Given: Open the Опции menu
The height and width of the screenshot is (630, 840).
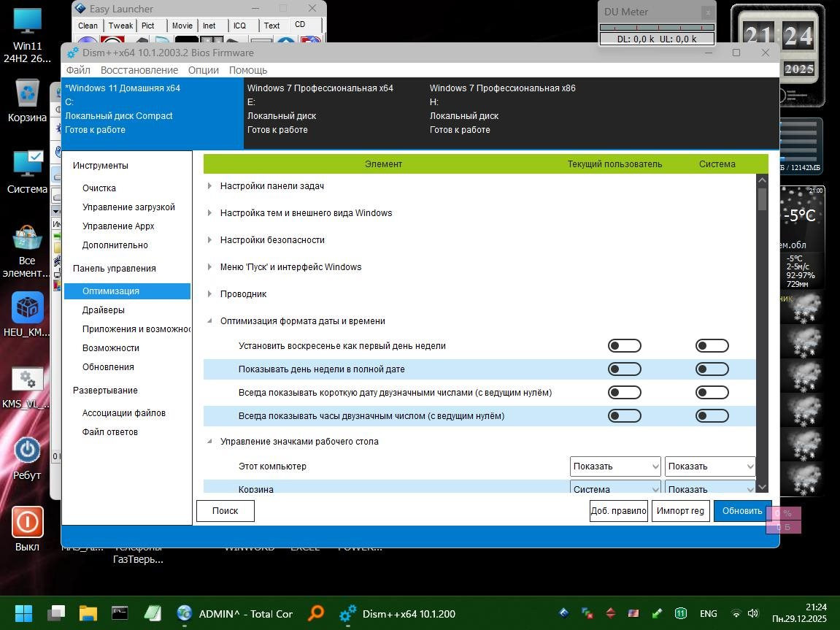Looking at the screenshot, I should click(x=204, y=70).
